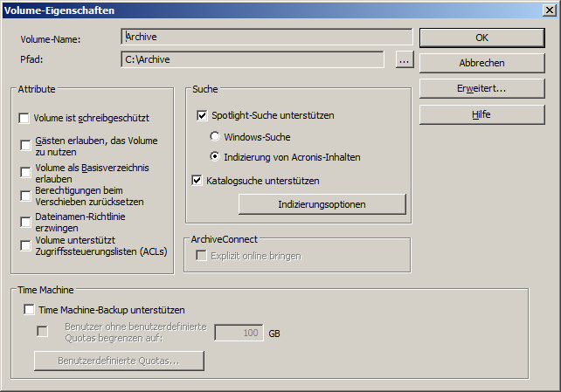Open the Indizierungsoptionen dialog

pos(322,203)
